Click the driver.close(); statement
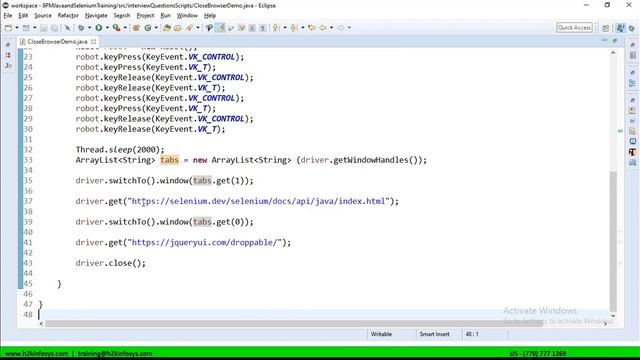 [x=111, y=263]
